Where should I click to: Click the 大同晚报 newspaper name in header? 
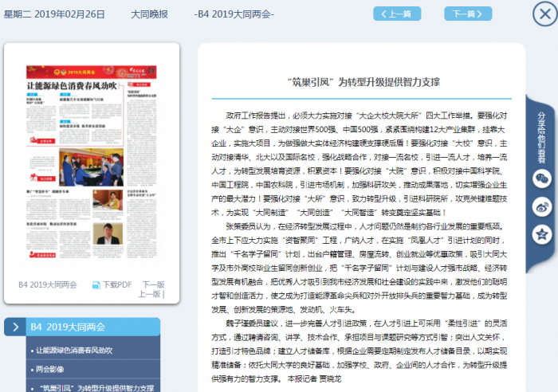point(149,14)
